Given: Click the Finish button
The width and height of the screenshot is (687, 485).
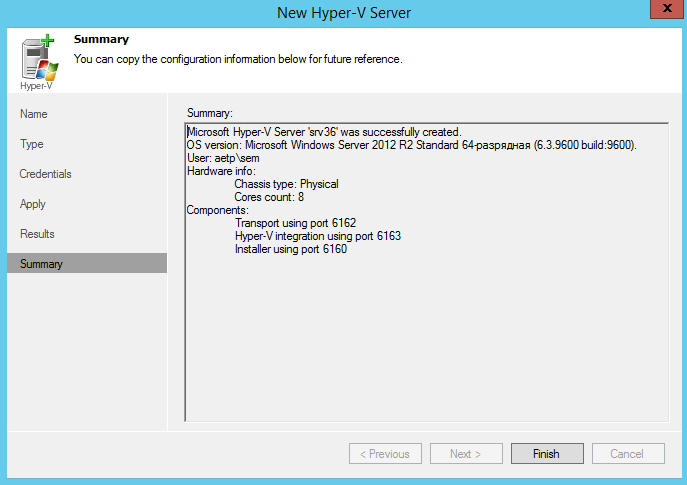Looking at the screenshot, I should 547,453.
